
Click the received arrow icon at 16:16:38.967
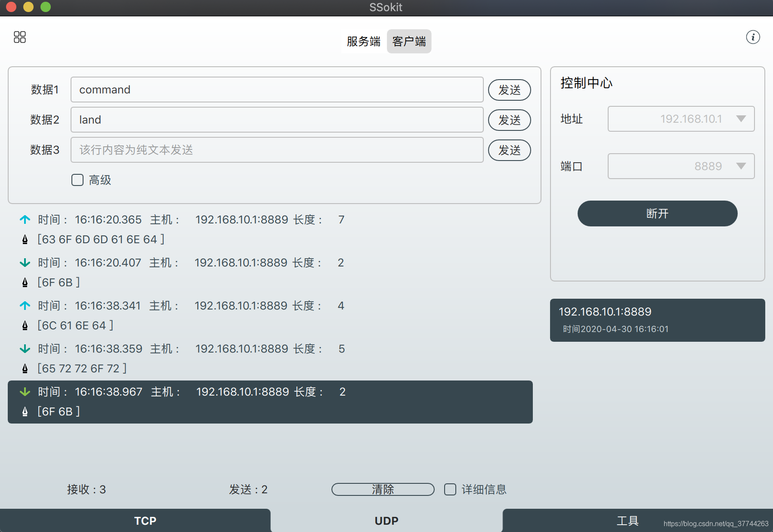coord(25,392)
